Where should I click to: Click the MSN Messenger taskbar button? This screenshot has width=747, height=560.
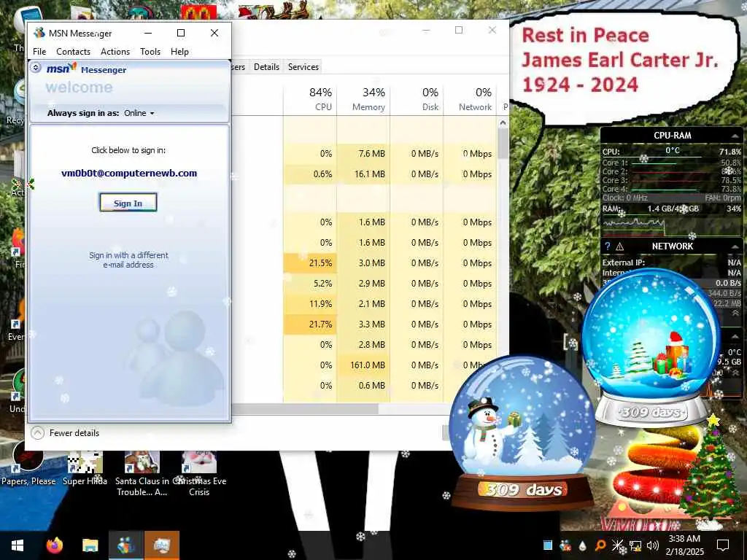(x=126, y=545)
